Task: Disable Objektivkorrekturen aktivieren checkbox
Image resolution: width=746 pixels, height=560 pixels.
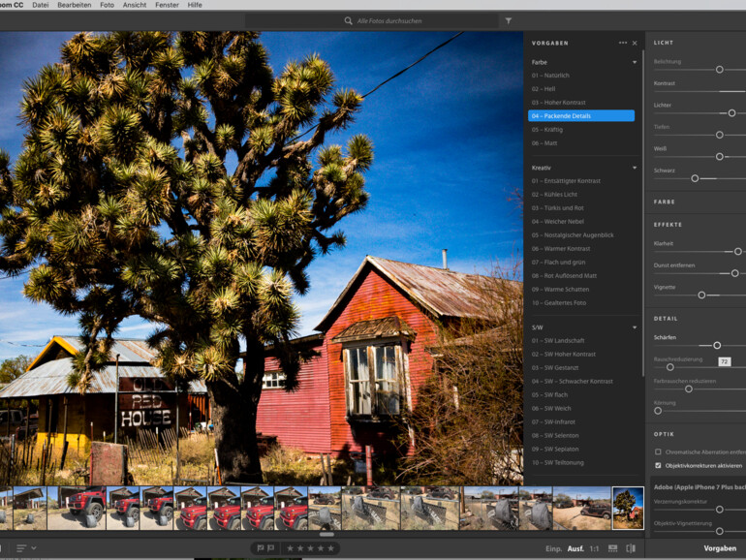Action: coord(658,465)
